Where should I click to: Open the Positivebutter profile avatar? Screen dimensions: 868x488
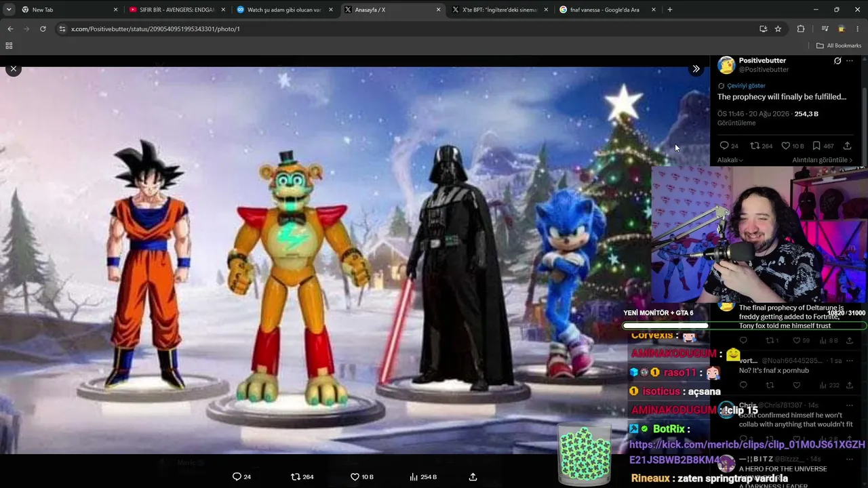coord(726,65)
